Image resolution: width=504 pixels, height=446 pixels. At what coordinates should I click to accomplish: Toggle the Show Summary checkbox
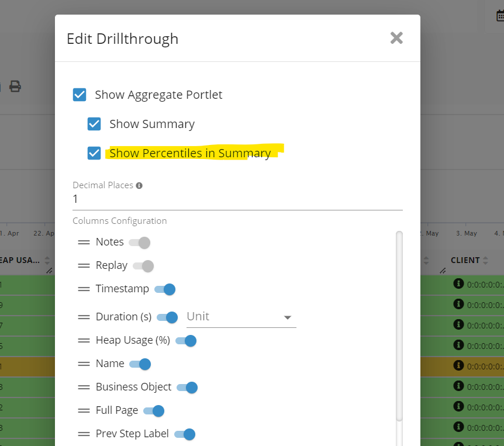94,124
